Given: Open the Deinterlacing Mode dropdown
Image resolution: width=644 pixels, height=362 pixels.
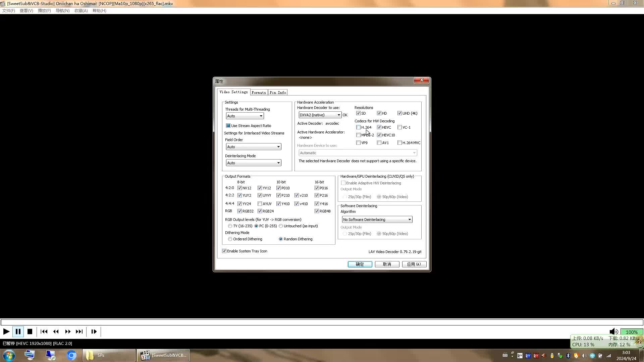Looking at the screenshot, I should [278, 163].
